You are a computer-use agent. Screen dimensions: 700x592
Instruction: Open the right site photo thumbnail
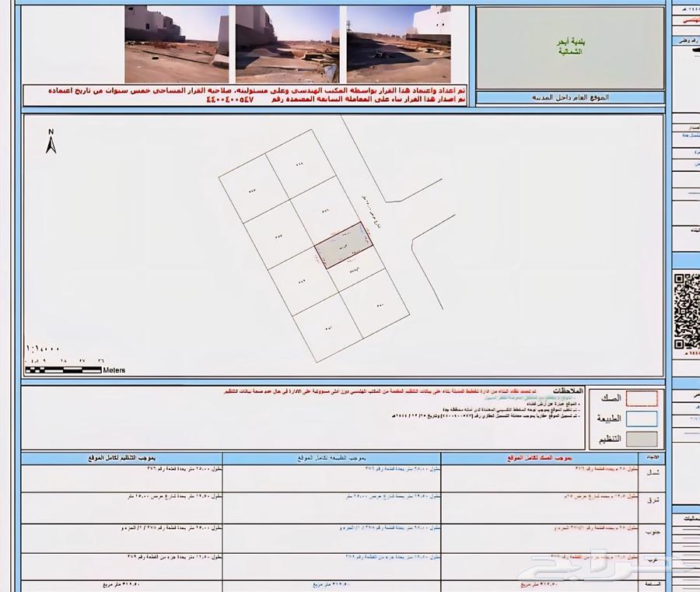(x=399, y=44)
